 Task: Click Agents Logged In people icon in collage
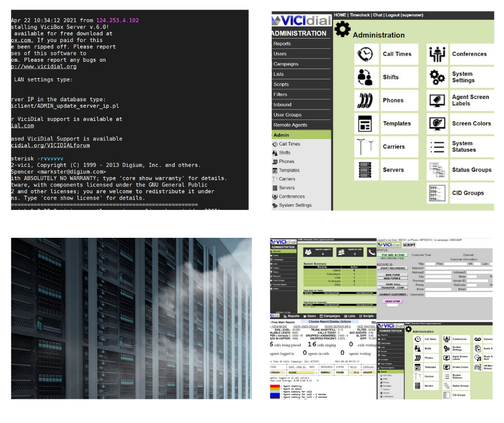(308, 252)
